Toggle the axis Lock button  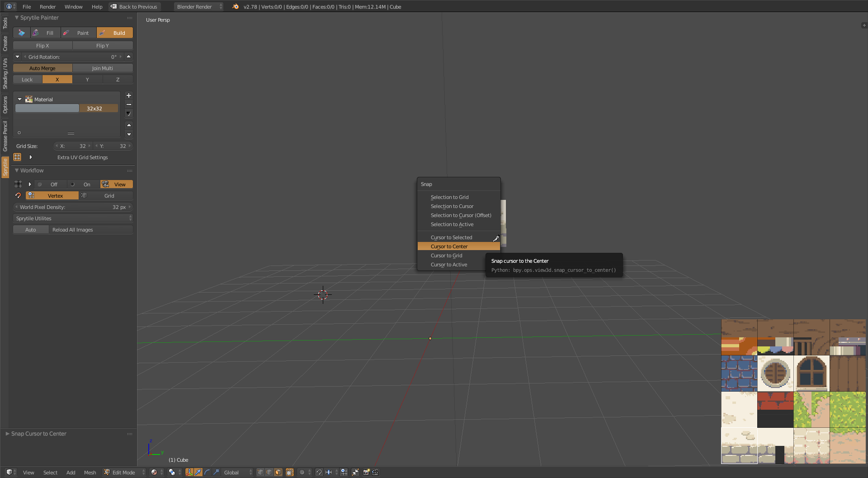pos(28,80)
